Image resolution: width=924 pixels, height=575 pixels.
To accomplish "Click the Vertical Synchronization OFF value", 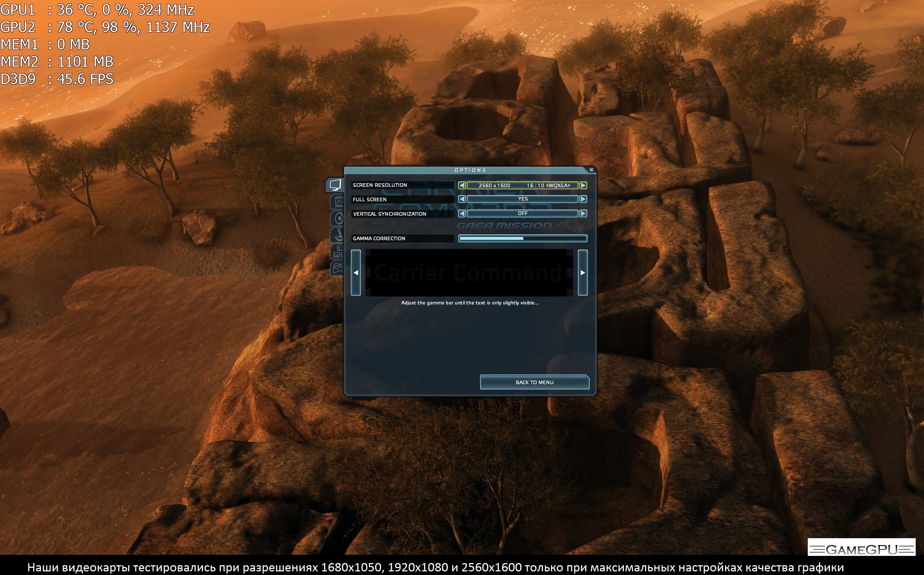I will pyautogui.click(x=522, y=213).
